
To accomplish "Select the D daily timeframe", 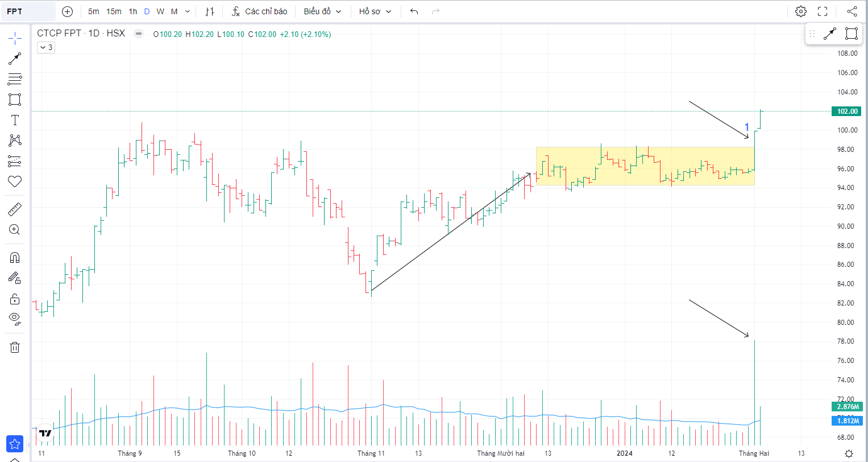I will point(147,11).
